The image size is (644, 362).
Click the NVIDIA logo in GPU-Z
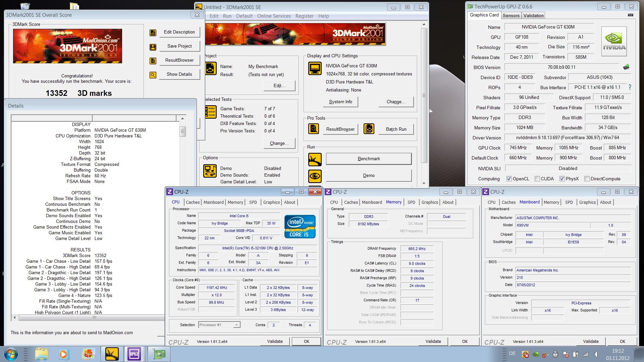pyautogui.click(x=614, y=41)
